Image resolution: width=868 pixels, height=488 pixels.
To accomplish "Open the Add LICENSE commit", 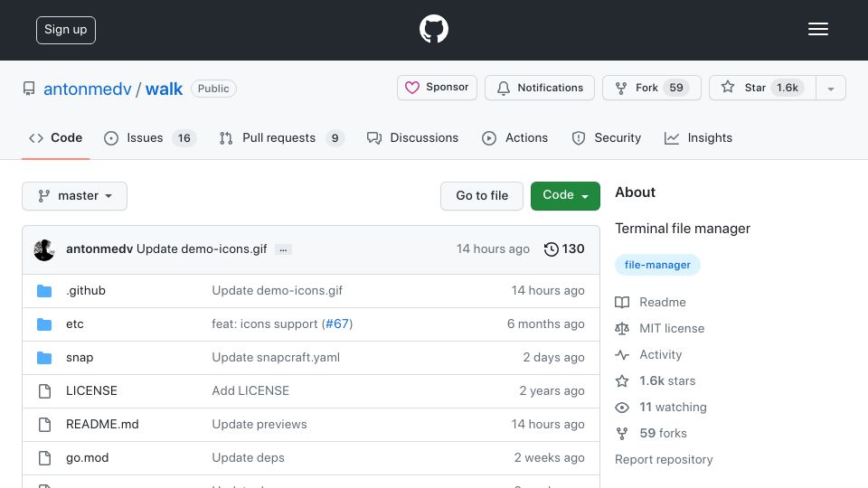I will (250, 390).
